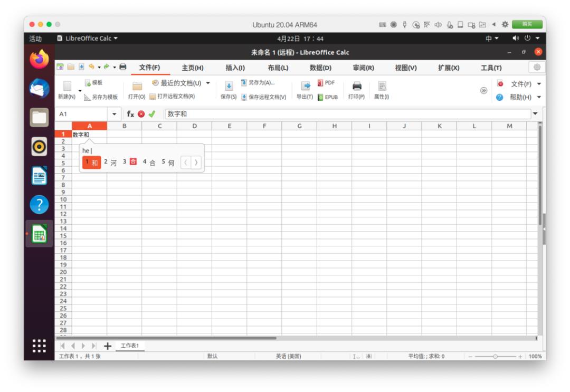Open the notebookbar settings gear
The width and height of the screenshot is (570, 392).
click(x=537, y=67)
